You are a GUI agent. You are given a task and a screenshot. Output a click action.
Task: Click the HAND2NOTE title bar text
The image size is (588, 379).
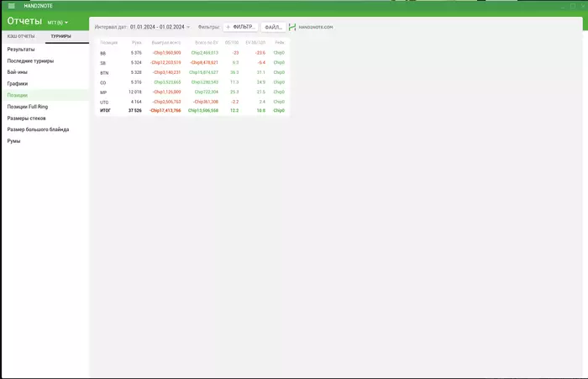[x=39, y=6]
